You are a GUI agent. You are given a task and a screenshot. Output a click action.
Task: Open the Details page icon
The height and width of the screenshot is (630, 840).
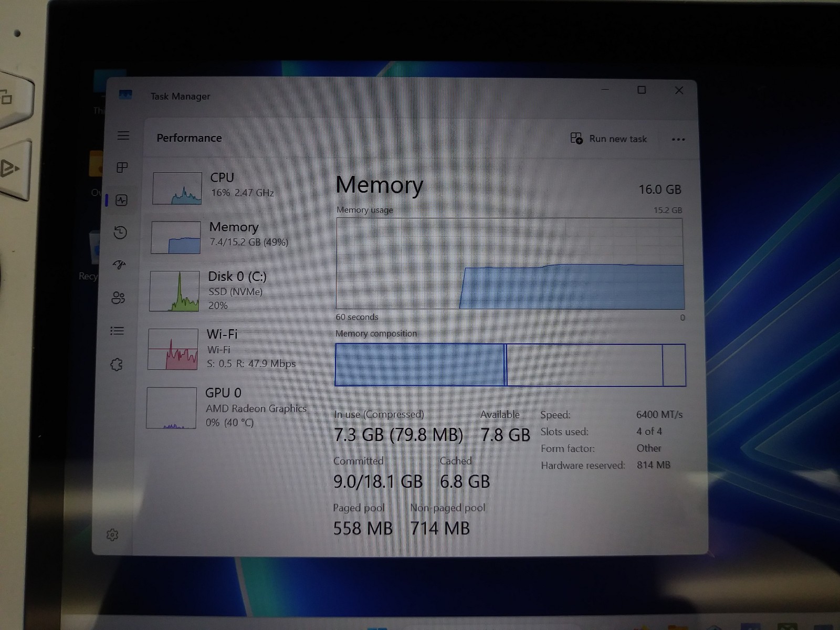(117, 331)
